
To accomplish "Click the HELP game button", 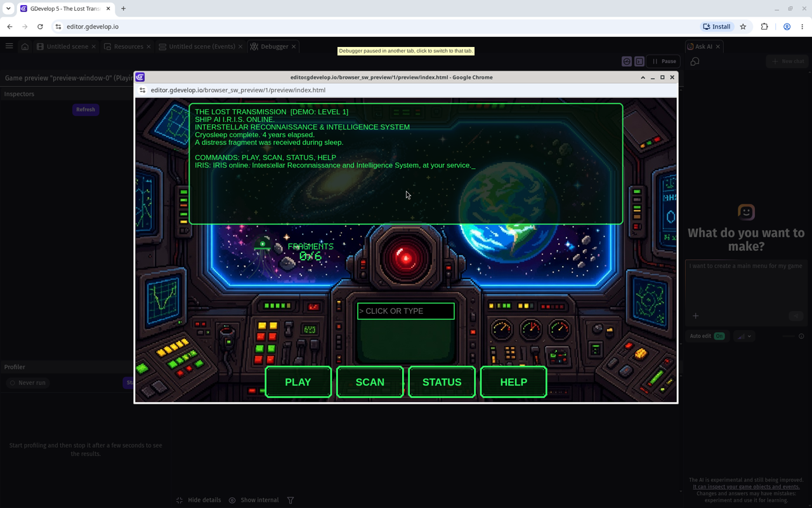I will 514,382.
